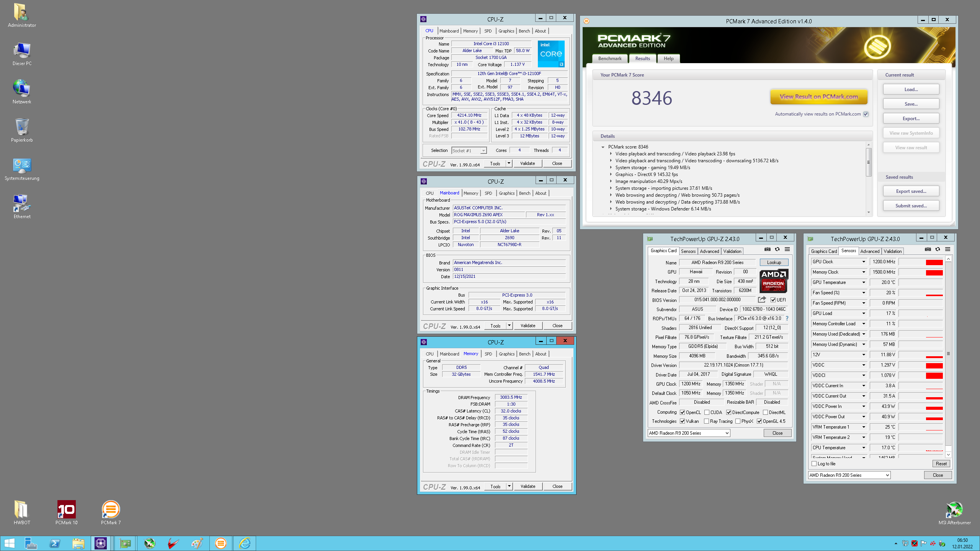
Task: Toggle the OpenCL checkbox
Action: [683, 412]
